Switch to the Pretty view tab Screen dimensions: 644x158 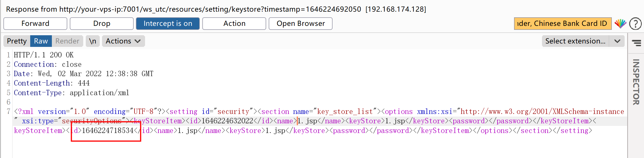(x=17, y=41)
